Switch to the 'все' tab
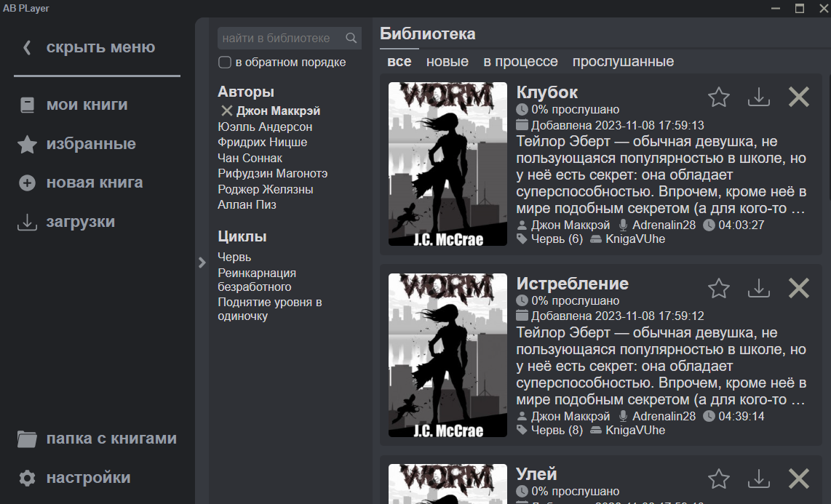Screen dimensions: 831x504 click(399, 61)
